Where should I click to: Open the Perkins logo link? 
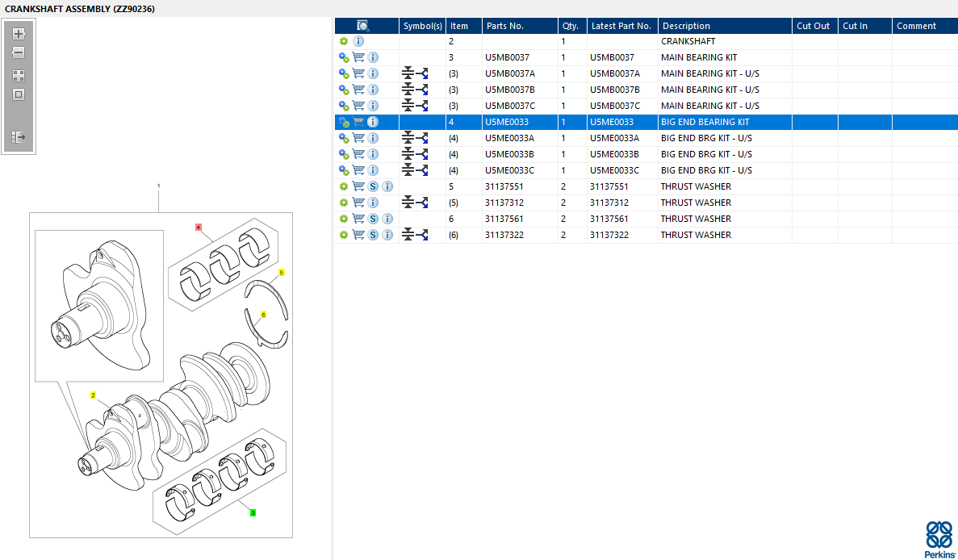click(x=939, y=539)
